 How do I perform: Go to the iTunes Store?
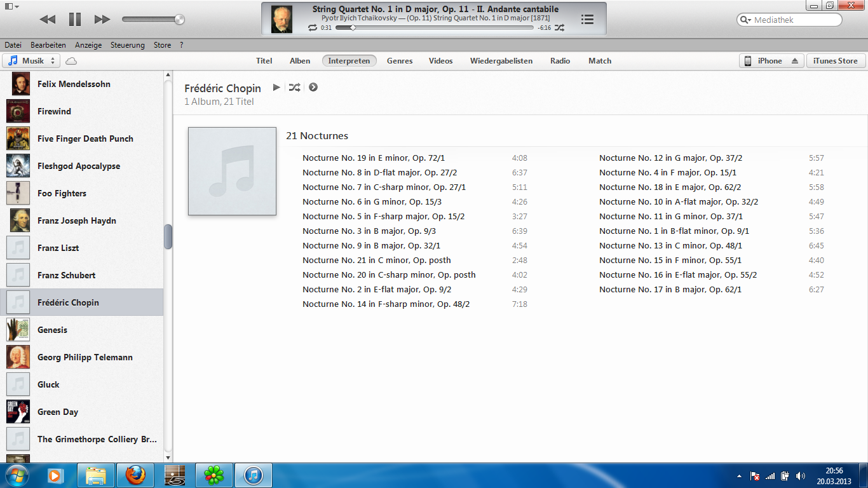(836, 61)
